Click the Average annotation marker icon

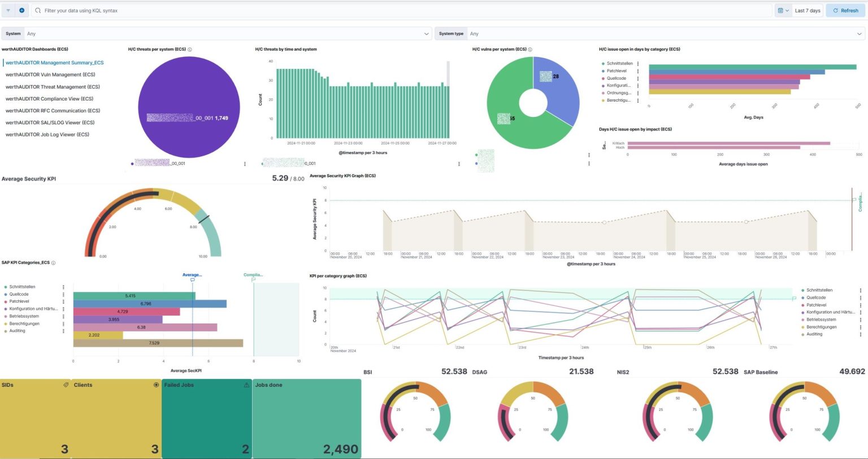pyautogui.click(x=192, y=280)
